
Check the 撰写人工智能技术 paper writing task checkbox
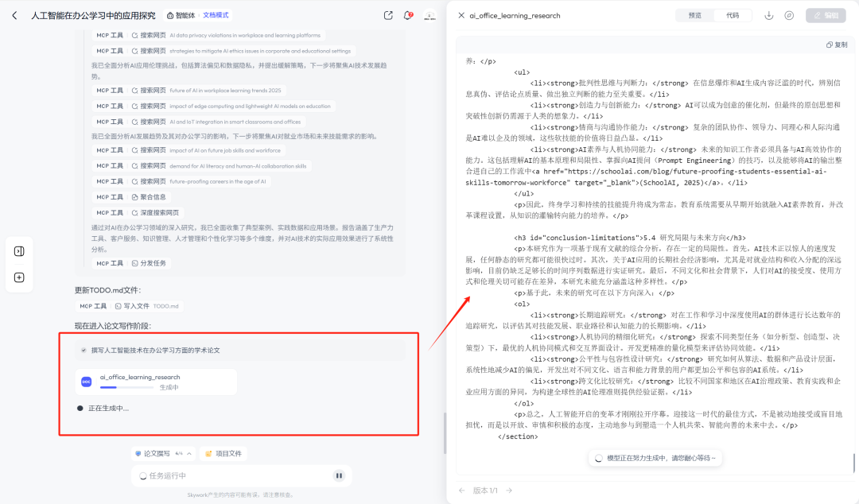point(83,349)
